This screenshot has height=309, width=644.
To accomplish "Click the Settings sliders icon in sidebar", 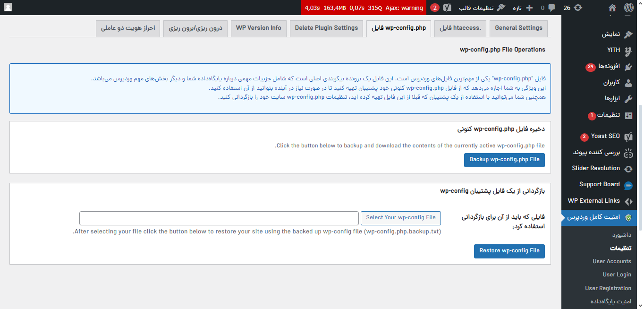I will point(628,115).
